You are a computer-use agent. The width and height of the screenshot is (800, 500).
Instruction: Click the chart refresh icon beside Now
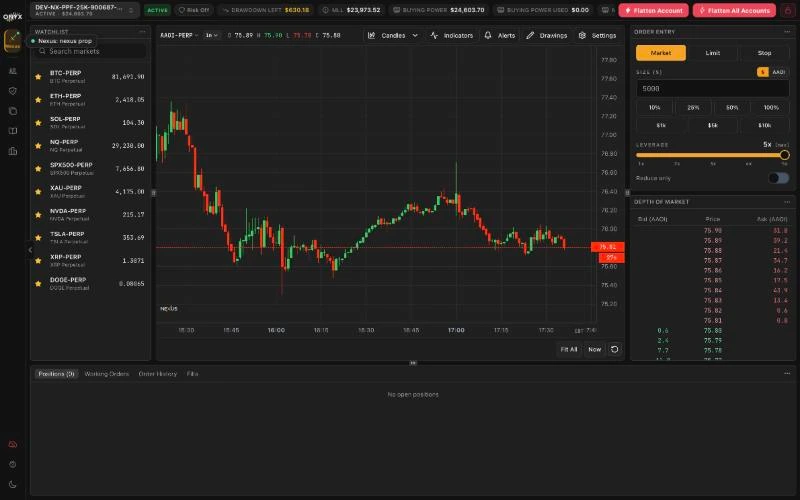tap(615, 349)
